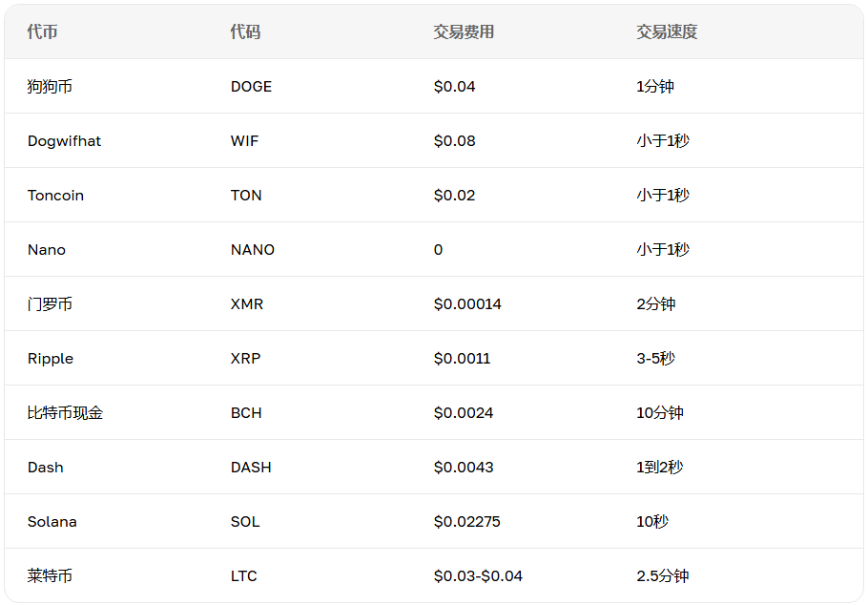The height and width of the screenshot is (605, 868).
Task: Click the 莱特币 row name
Action: (x=50, y=575)
